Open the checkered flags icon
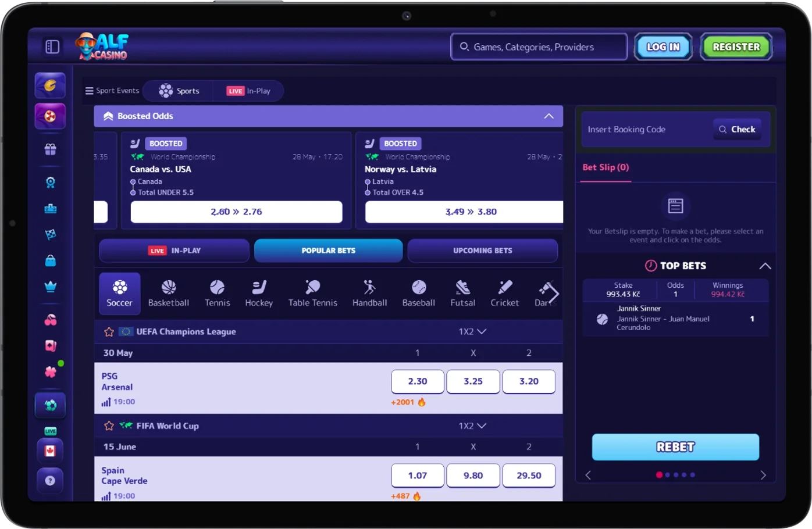 tap(51, 234)
